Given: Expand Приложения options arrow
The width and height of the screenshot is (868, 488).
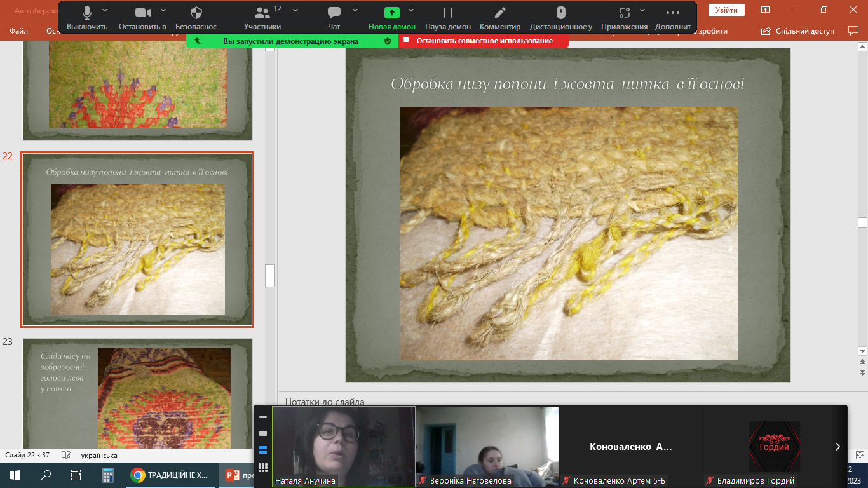Looking at the screenshot, I should (x=642, y=10).
